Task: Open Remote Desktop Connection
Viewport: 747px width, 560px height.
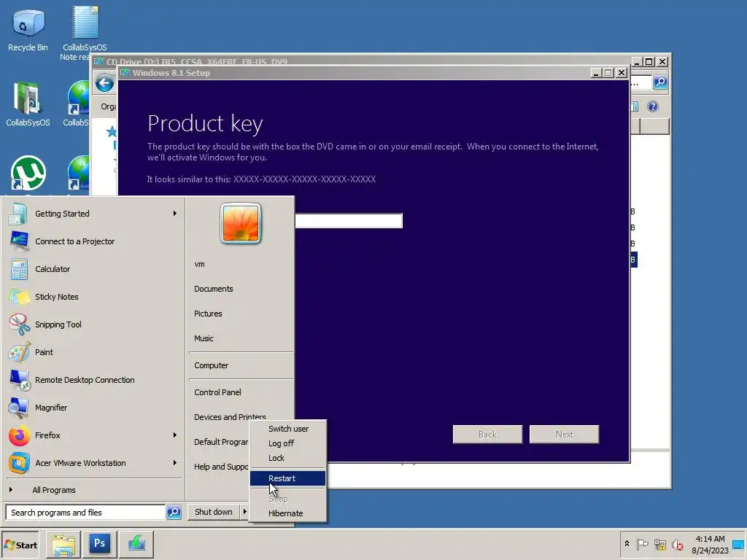Action: pyautogui.click(x=93, y=380)
